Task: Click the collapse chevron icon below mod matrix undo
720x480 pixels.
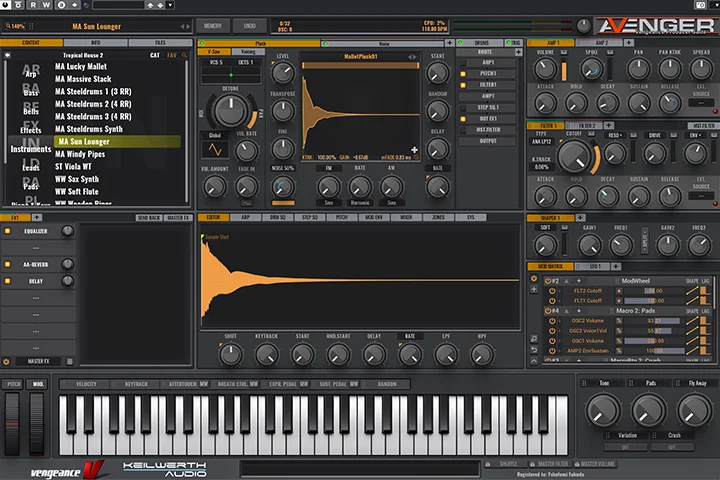Action: tap(534, 361)
